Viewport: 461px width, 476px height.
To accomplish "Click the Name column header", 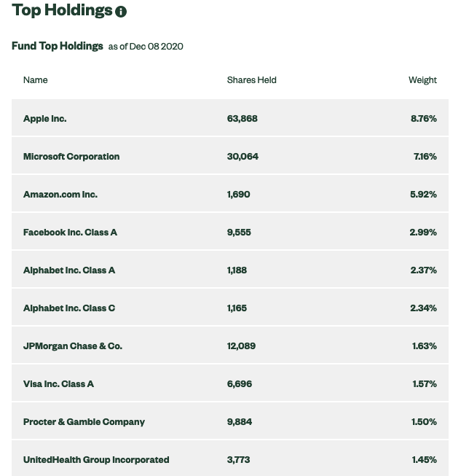I will (x=35, y=80).
